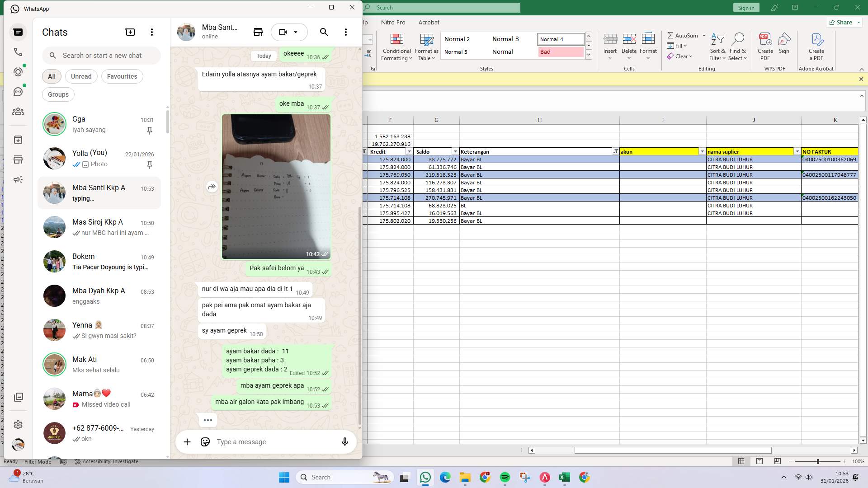Viewport: 868px width, 488px height.
Task: Open the nama suplier column filter dropdown
Action: click(x=797, y=151)
